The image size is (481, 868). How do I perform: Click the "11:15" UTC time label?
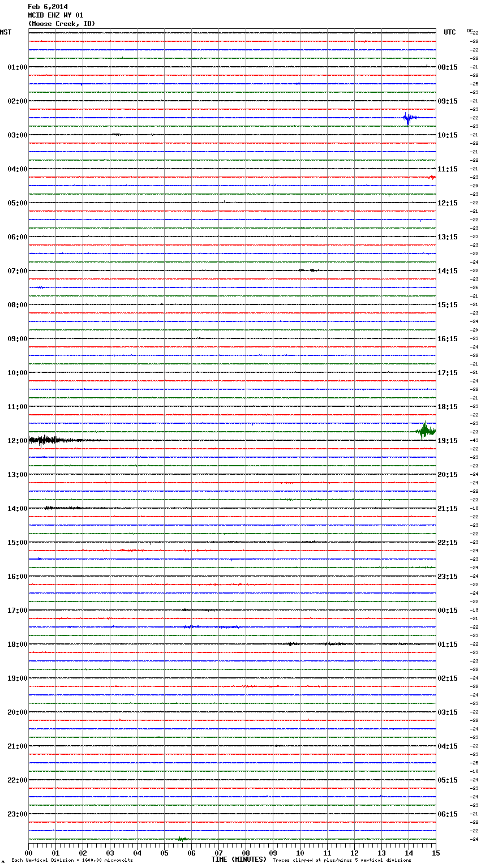point(448,169)
